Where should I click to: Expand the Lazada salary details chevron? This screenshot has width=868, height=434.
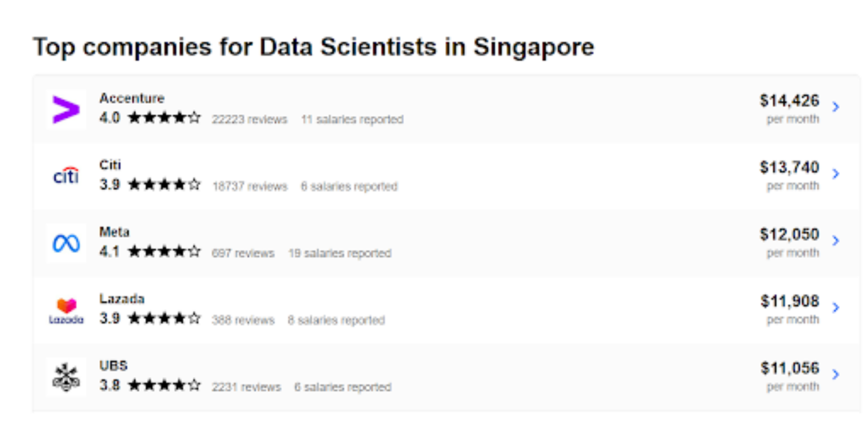coord(836,307)
